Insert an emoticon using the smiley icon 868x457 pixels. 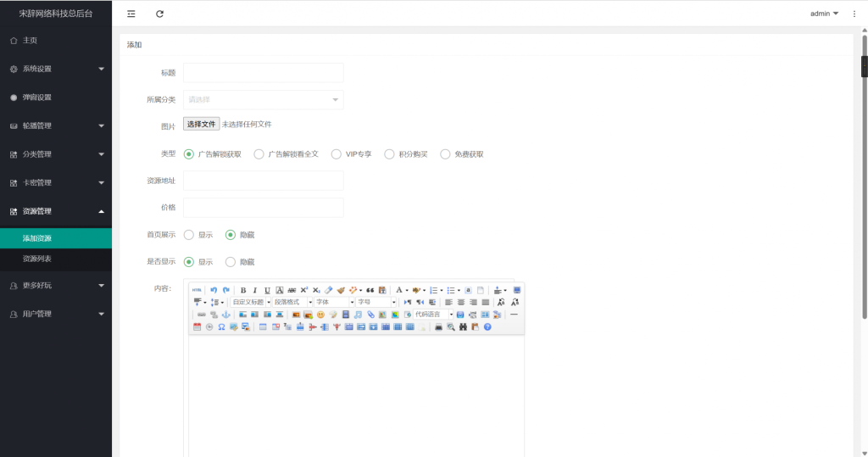320,315
